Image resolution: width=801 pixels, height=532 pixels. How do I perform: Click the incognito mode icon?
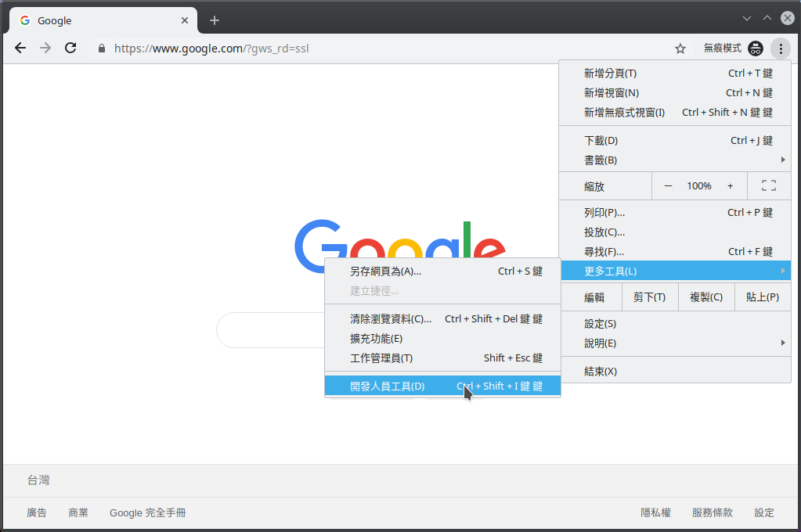755,49
